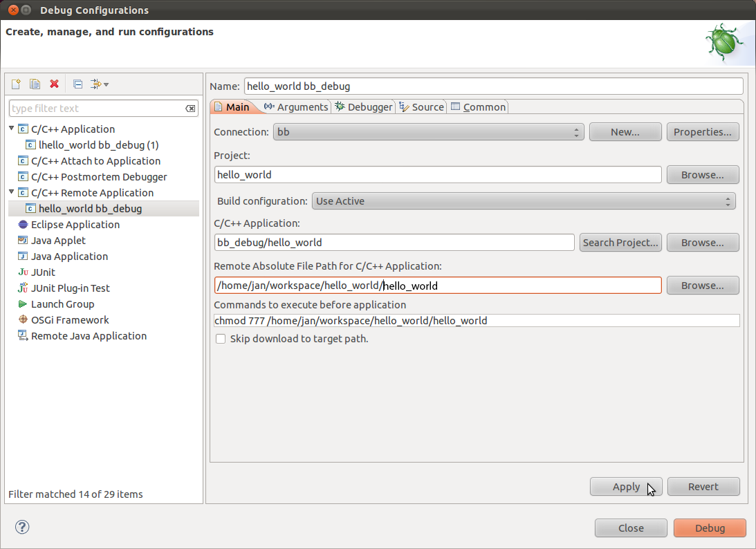Click the Project text field
Viewport: 756px width, 549px height.
pos(438,174)
